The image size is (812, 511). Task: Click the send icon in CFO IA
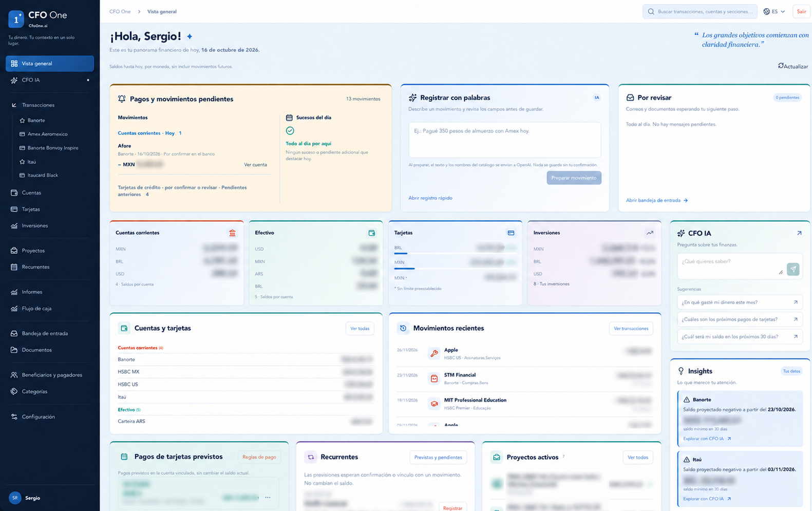click(793, 269)
